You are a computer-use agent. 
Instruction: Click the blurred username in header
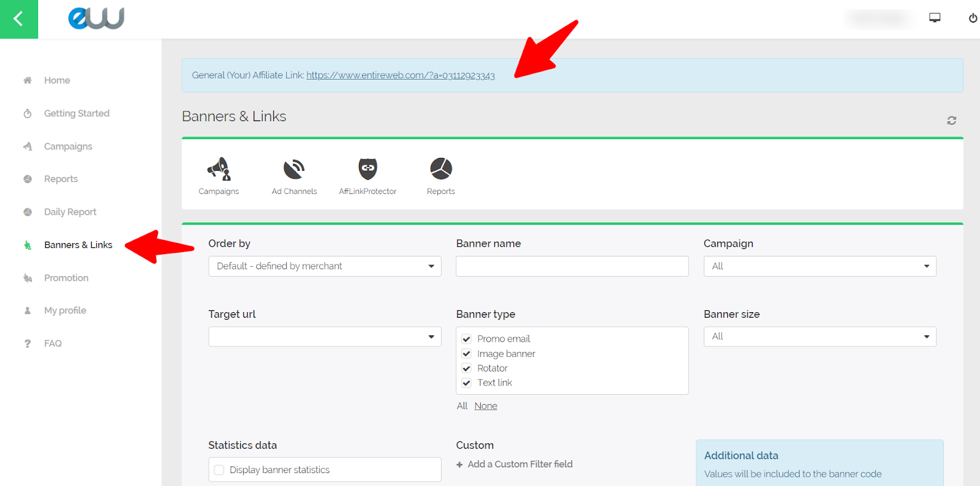tap(880, 18)
